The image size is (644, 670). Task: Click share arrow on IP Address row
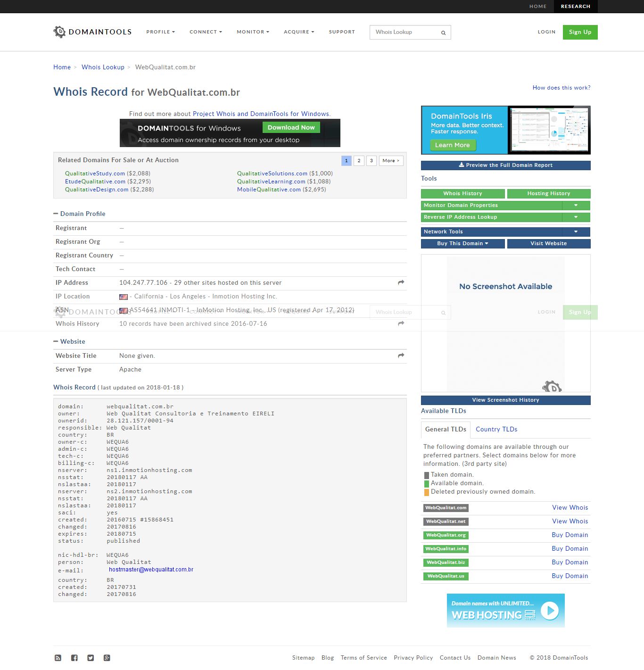[401, 282]
